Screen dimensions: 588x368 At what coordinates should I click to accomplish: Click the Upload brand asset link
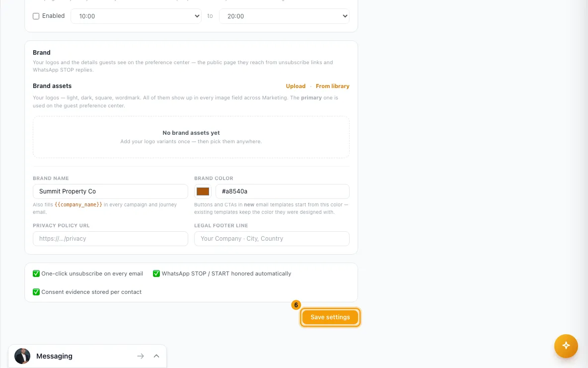295,86
